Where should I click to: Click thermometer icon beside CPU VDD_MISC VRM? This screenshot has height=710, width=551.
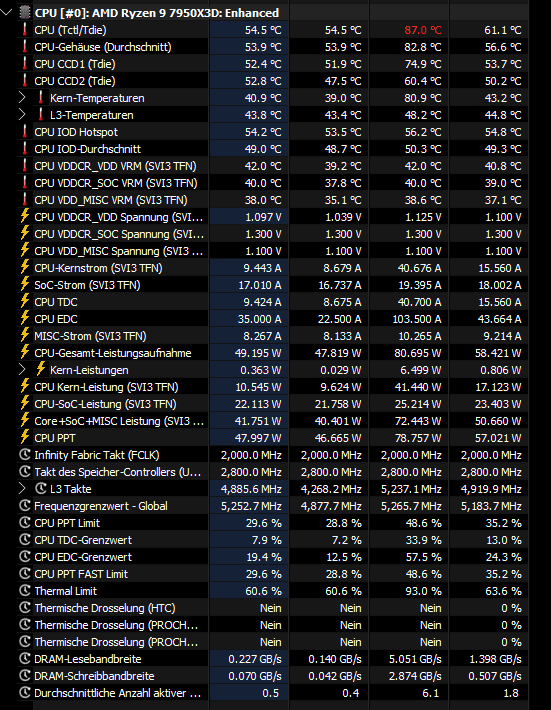point(25,200)
